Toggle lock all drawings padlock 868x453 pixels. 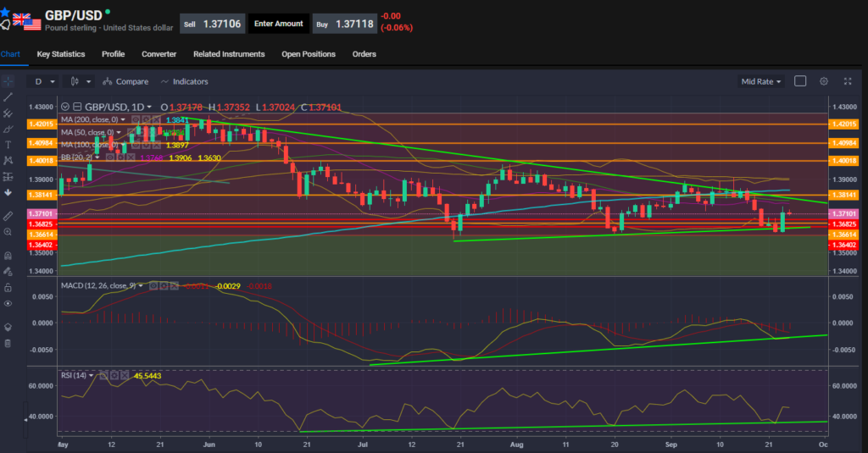8,287
